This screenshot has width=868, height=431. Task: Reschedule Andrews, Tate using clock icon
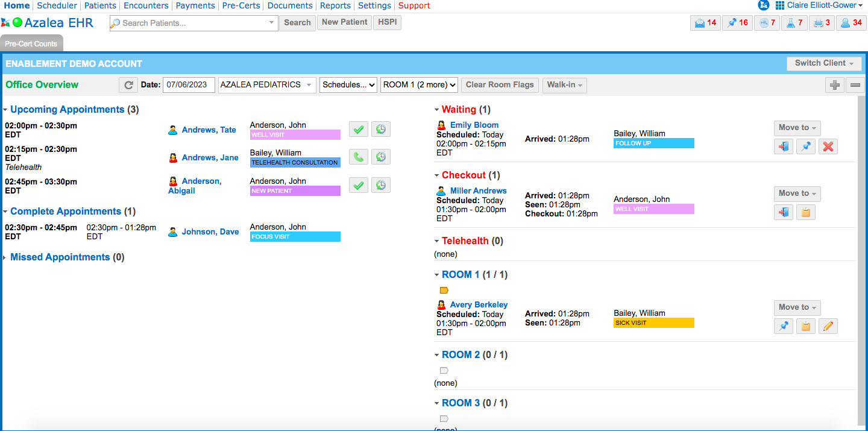381,129
